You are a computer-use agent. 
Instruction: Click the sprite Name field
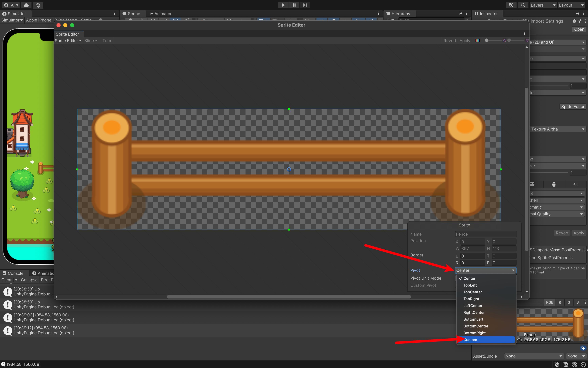click(486, 234)
